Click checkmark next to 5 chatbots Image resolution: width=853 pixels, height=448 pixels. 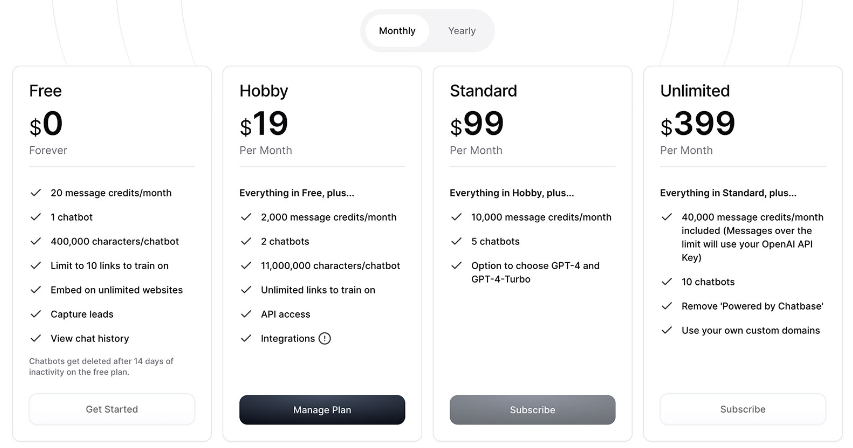456,241
